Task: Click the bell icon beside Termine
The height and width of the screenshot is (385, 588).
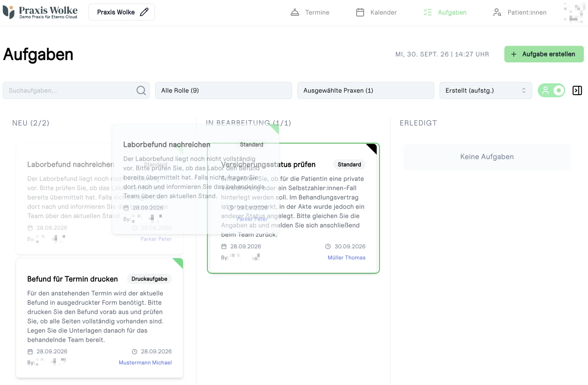Action: (295, 12)
